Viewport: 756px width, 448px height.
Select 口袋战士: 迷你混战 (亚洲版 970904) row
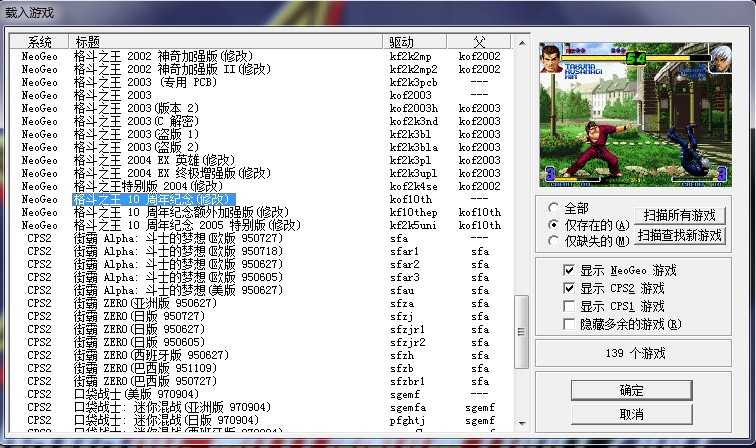pyautogui.click(x=260, y=408)
